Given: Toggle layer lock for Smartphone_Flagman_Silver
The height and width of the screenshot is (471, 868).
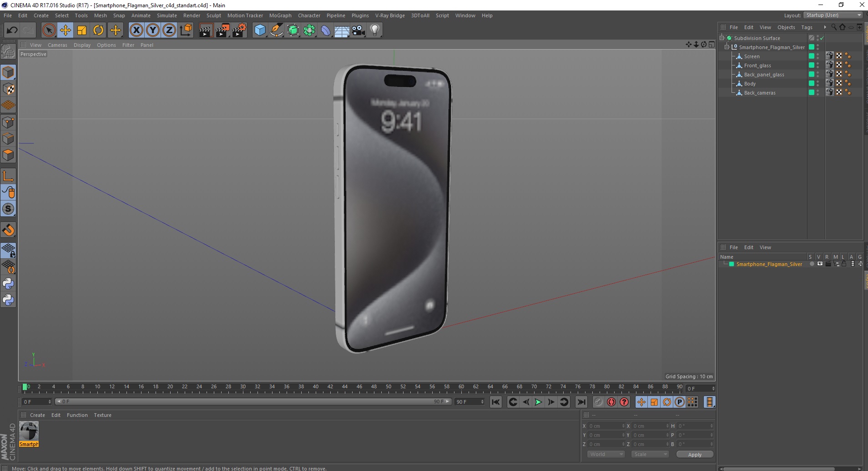Looking at the screenshot, I should click(x=844, y=264).
